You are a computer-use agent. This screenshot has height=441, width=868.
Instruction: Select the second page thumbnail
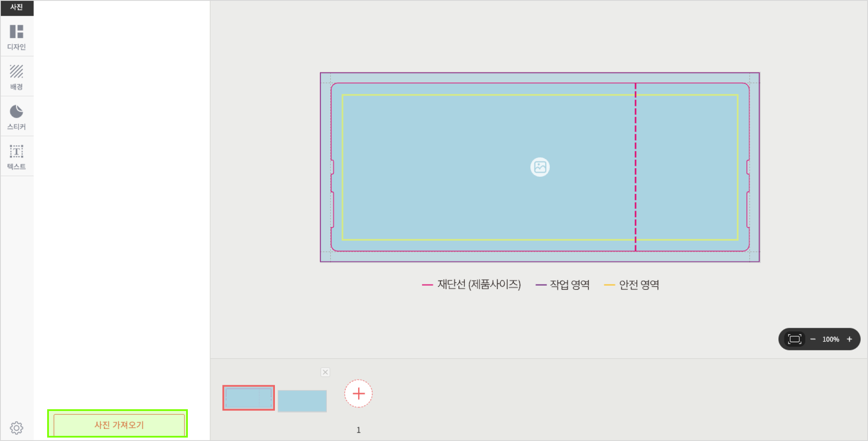pos(302,401)
